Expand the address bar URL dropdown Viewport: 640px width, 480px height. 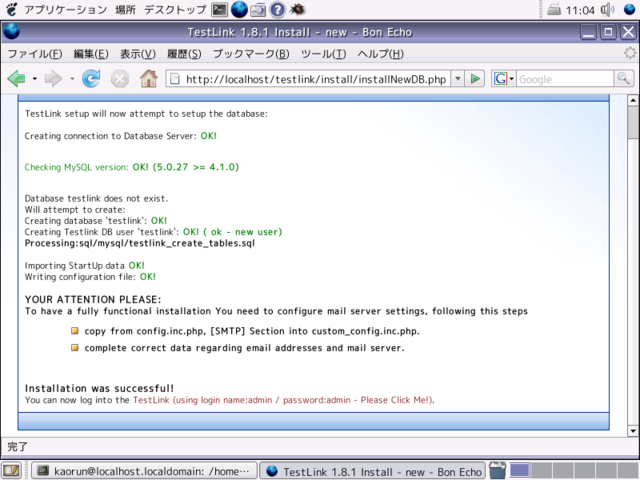[x=458, y=78]
